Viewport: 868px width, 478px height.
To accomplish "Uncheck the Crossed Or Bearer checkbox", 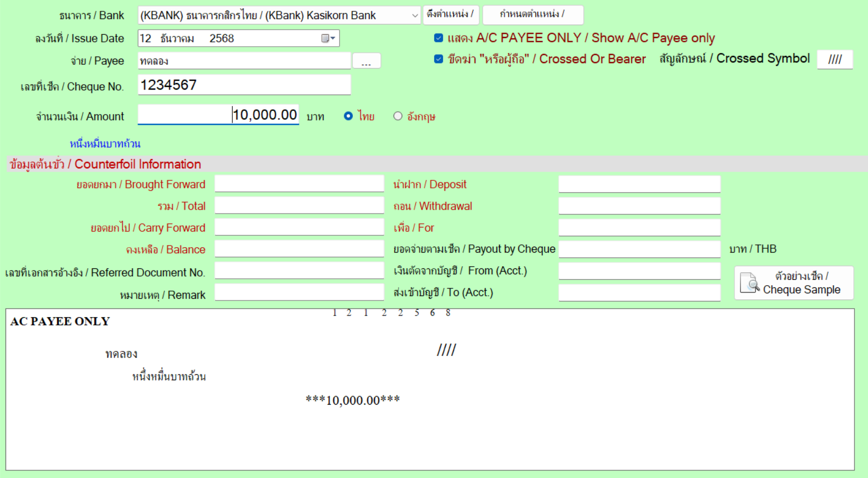I will pyautogui.click(x=439, y=59).
